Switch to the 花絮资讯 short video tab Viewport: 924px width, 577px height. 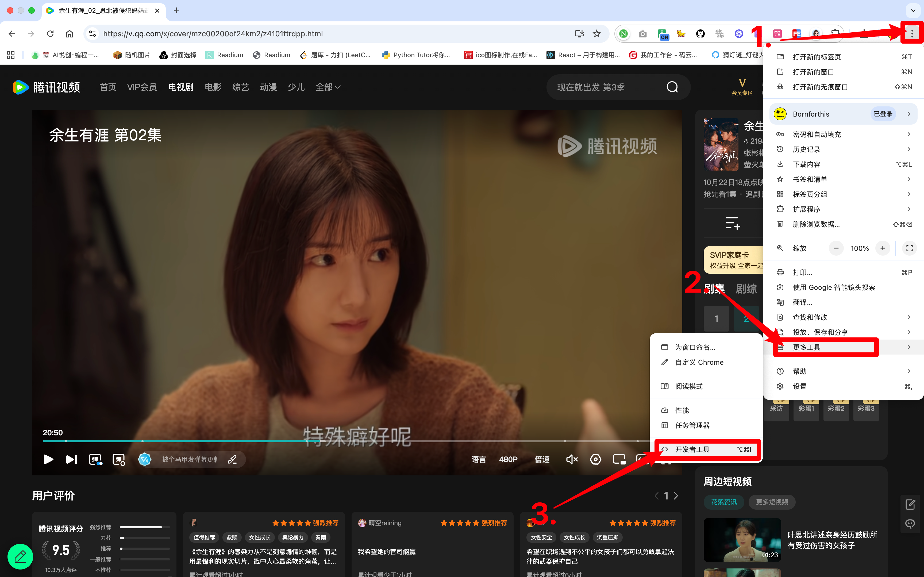723,502
